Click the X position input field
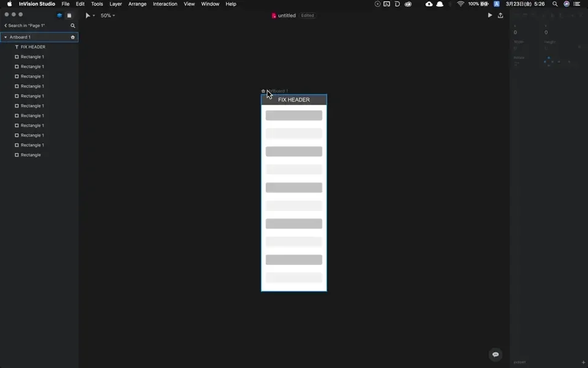This screenshot has width=588, height=368. tap(522, 32)
